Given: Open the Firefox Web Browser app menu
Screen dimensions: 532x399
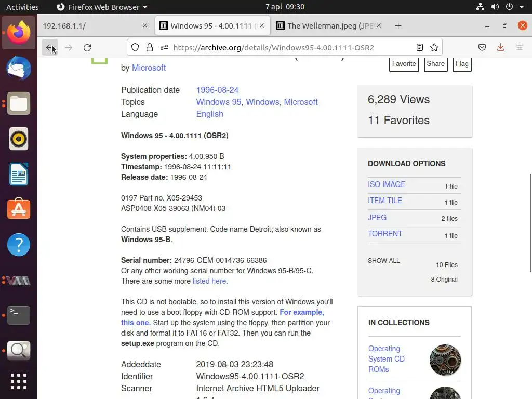Looking at the screenshot, I should pos(102,7).
